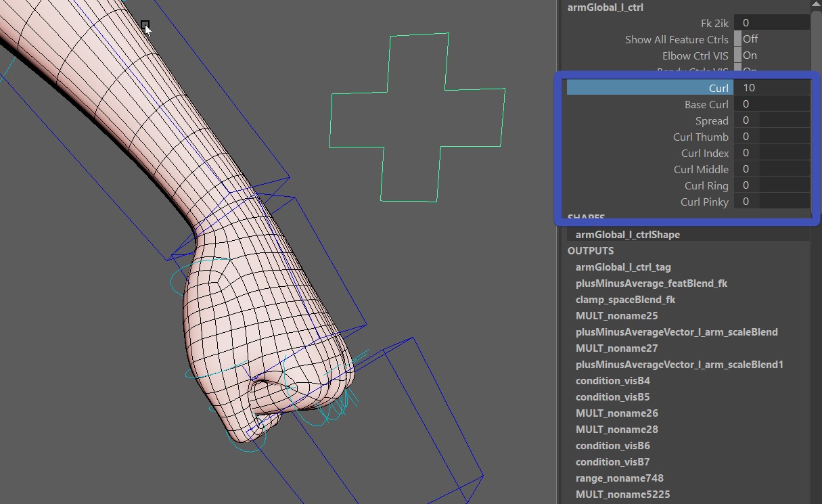Click the Curl Middle value field
822x504 pixels.
point(772,169)
